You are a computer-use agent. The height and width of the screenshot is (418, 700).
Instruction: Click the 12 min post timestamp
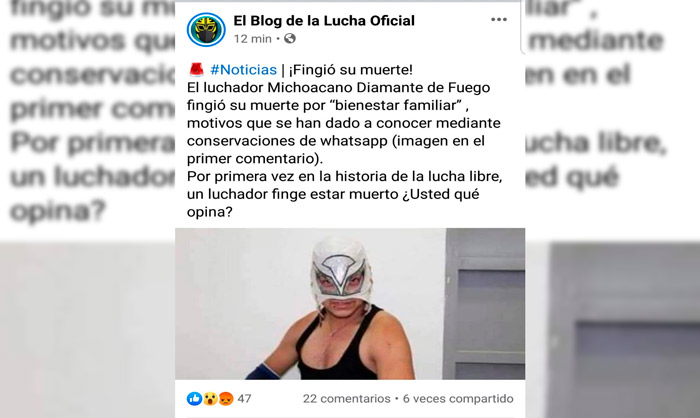pos(253,39)
